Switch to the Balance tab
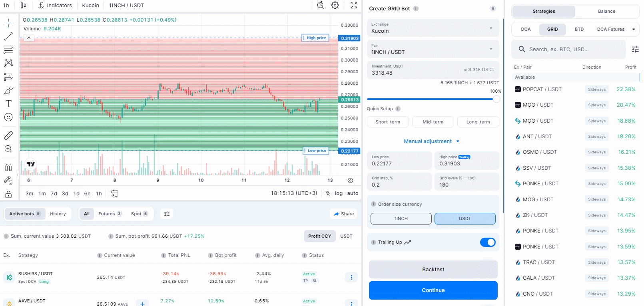Viewport: 644px width, 306px height. click(606, 11)
